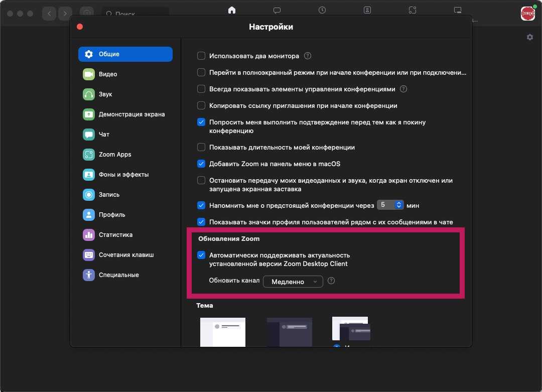Click the gear icon under the avatar
The width and height of the screenshot is (542, 392).
click(530, 37)
